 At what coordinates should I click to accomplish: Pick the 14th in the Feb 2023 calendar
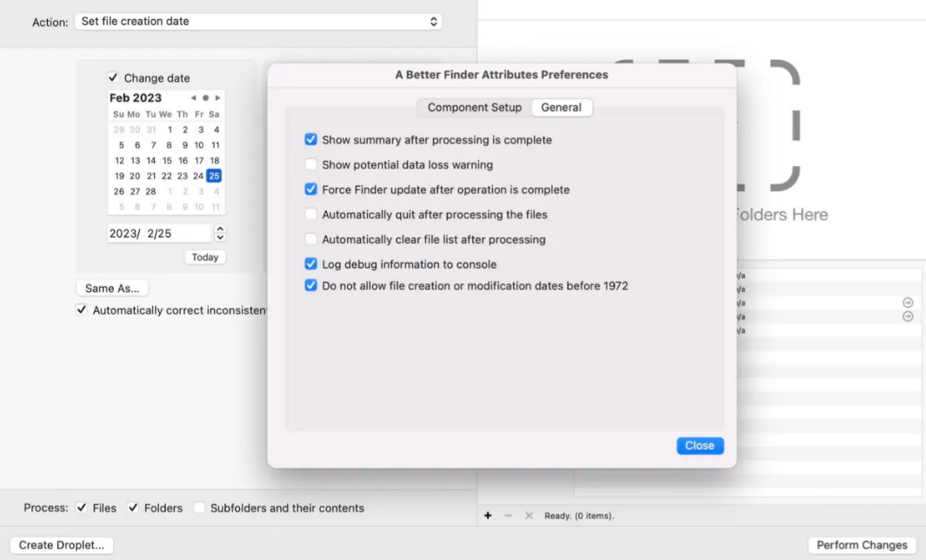pos(151,160)
